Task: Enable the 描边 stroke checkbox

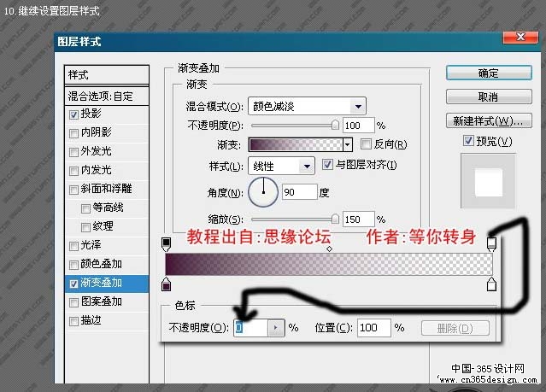Action: pos(73,321)
